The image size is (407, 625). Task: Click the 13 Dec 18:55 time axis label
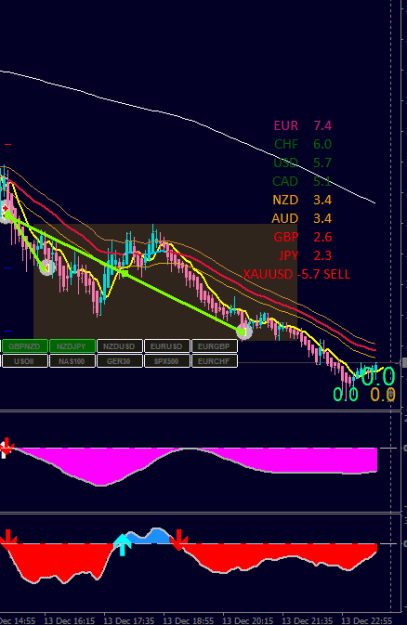tap(189, 621)
